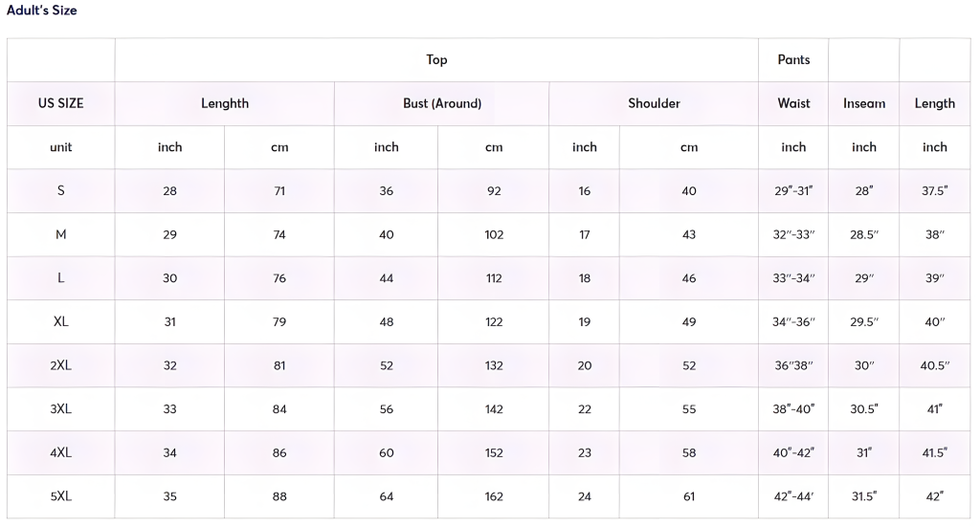The width and height of the screenshot is (980, 527).
Task: Select the US SIZE header cell
Action: (x=60, y=103)
